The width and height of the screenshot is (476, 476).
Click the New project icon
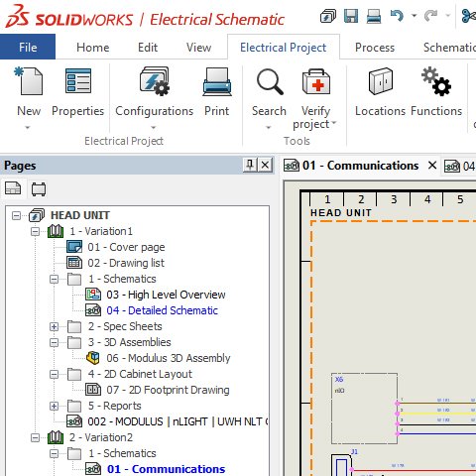point(29,81)
